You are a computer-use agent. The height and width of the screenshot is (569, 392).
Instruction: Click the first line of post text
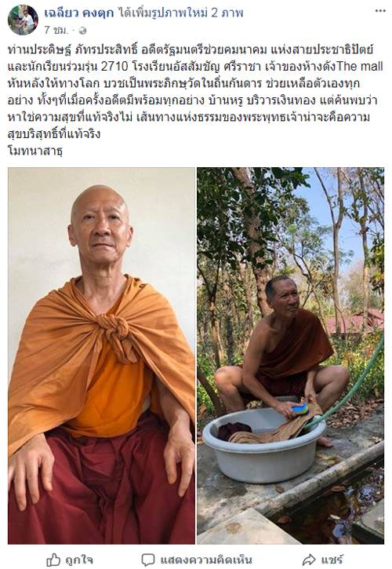[190, 49]
